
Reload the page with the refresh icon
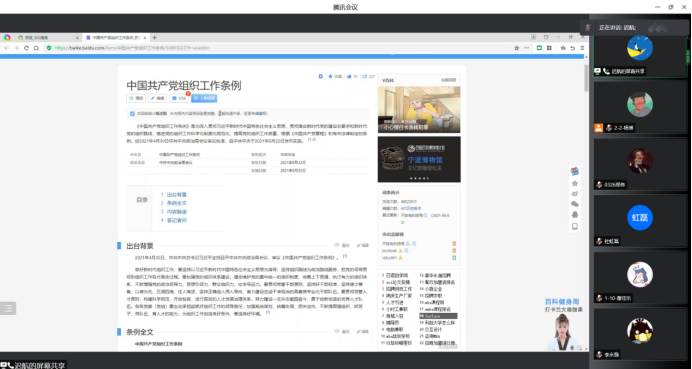pyautogui.click(x=26, y=48)
